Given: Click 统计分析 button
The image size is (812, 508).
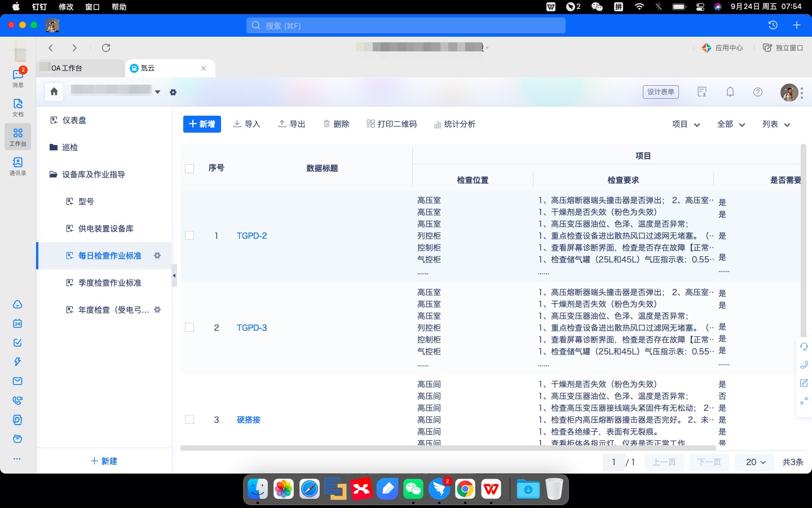Looking at the screenshot, I should pos(454,124).
